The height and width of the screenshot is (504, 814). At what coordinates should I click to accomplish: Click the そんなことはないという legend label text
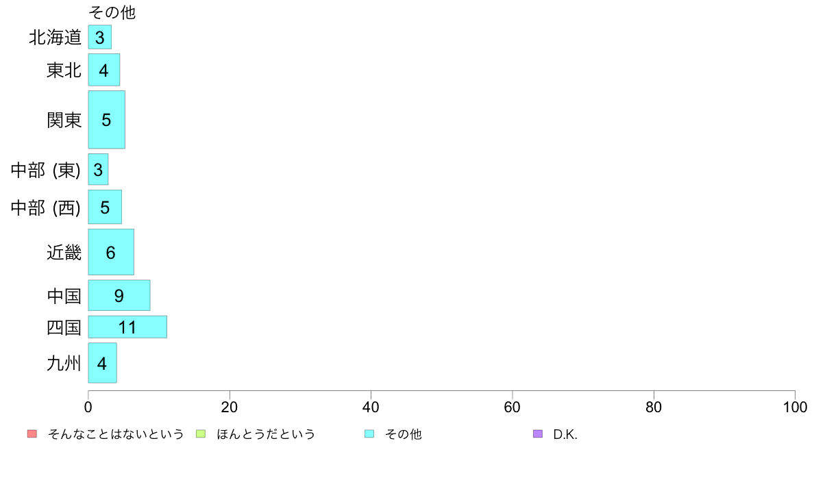pyautogui.click(x=116, y=434)
